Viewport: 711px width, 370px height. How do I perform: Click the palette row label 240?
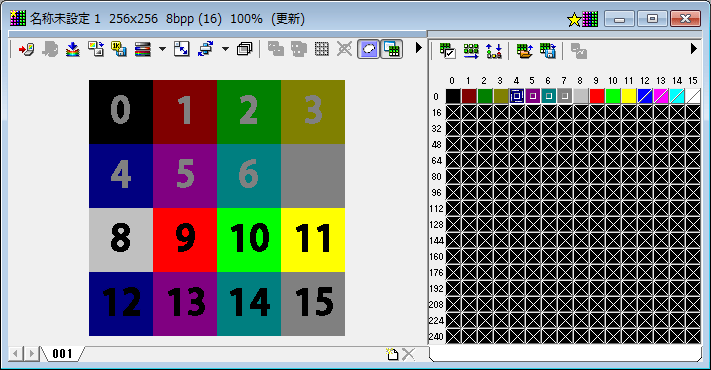pos(436,337)
